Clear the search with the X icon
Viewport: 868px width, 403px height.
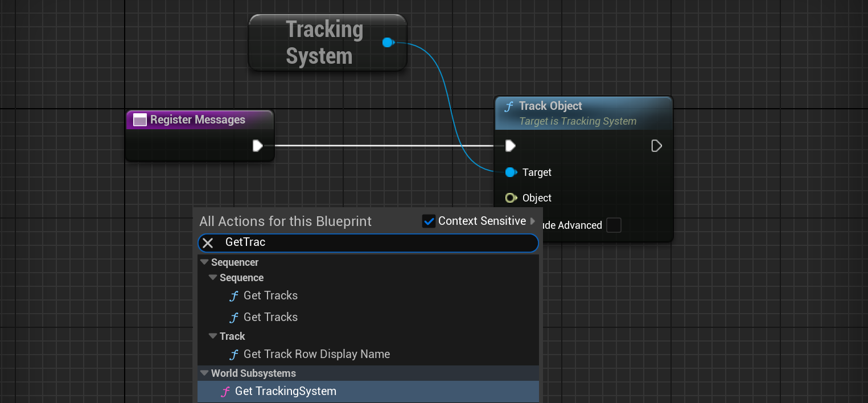coord(208,243)
